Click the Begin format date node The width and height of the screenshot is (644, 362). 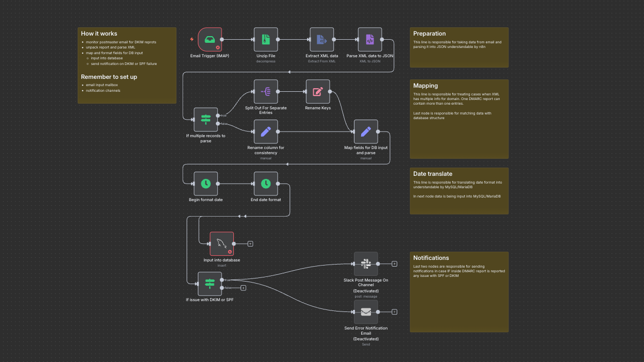point(206,184)
